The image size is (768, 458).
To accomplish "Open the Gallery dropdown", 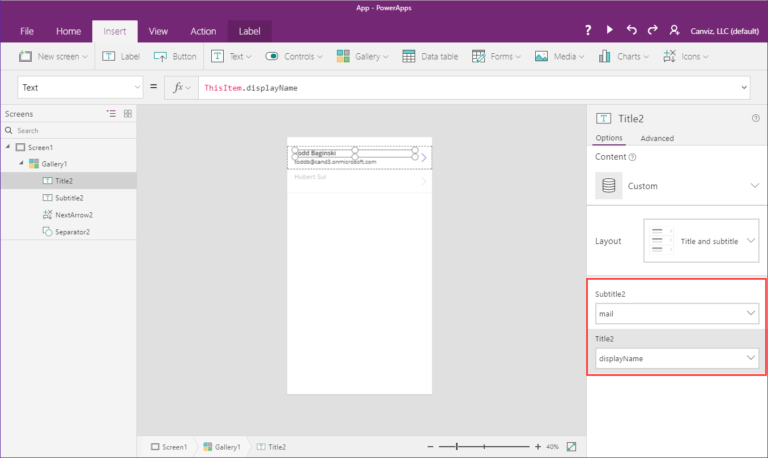I will [362, 56].
